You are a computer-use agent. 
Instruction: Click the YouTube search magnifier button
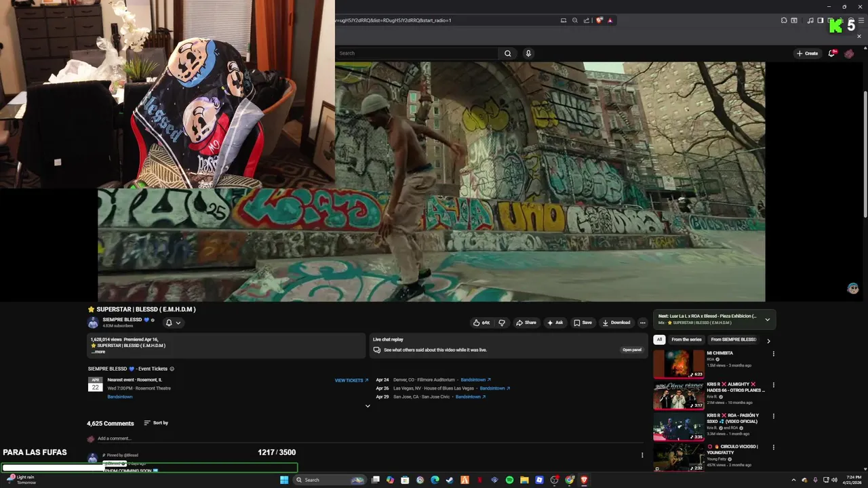(507, 54)
